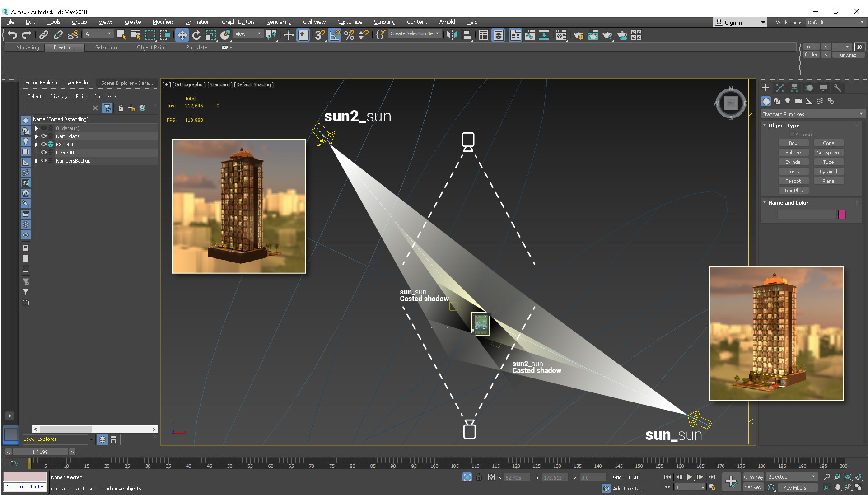
Task: Open the Workspaces Default dropdown
Action: (x=835, y=22)
